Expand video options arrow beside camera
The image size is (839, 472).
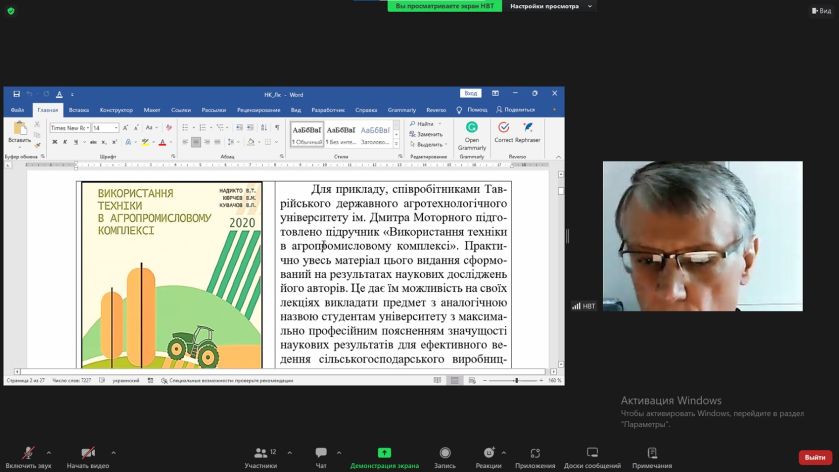[113, 452]
